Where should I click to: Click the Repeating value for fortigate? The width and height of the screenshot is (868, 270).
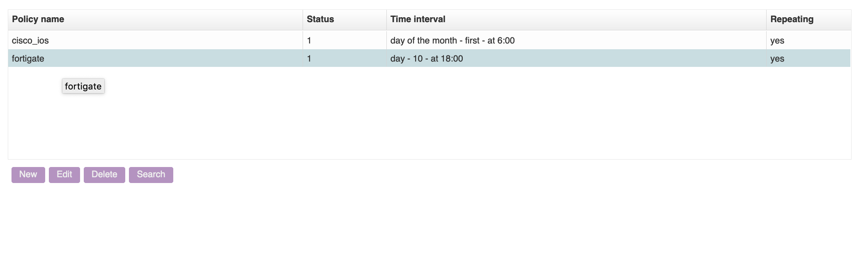coord(776,58)
